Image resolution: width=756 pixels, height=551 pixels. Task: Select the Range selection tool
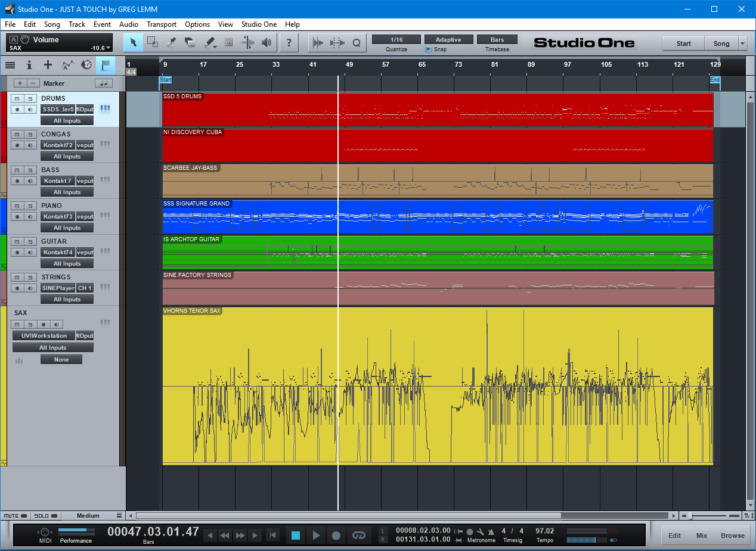pyautogui.click(x=152, y=42)
